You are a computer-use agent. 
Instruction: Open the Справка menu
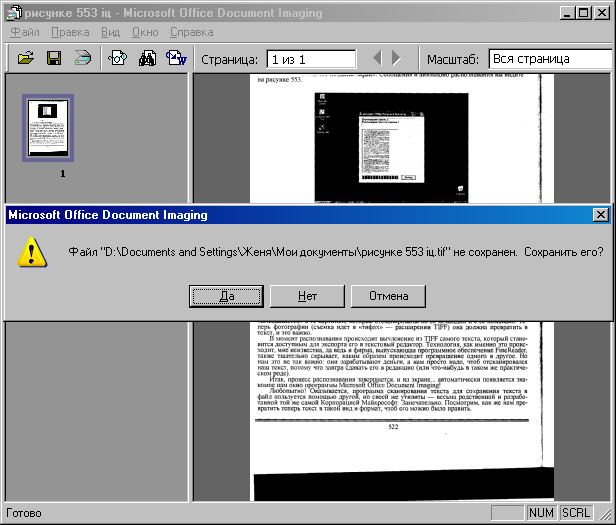[191, 32]
